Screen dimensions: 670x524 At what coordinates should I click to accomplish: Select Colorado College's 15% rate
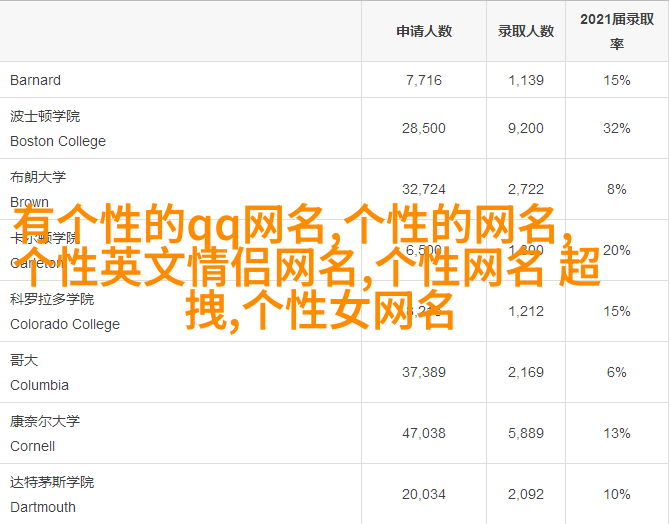click(617, 311)
